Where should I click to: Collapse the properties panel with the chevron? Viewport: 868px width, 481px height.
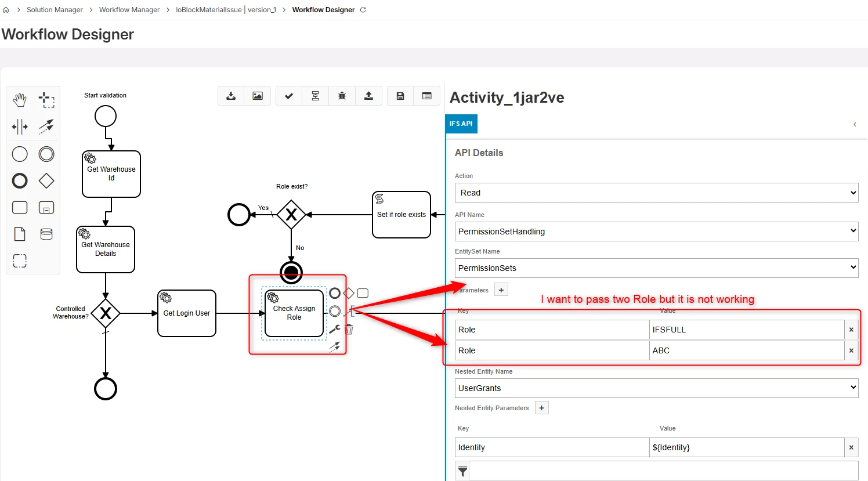855,124
